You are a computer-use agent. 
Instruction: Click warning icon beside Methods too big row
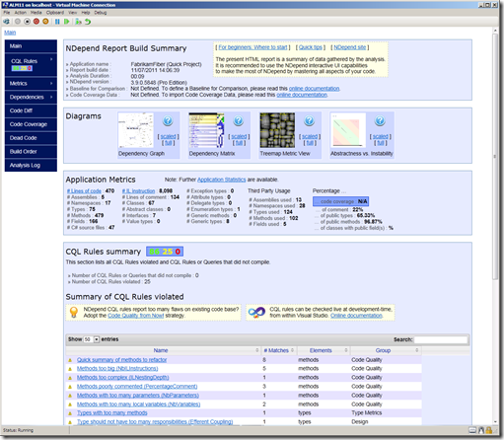pos(70,369)
